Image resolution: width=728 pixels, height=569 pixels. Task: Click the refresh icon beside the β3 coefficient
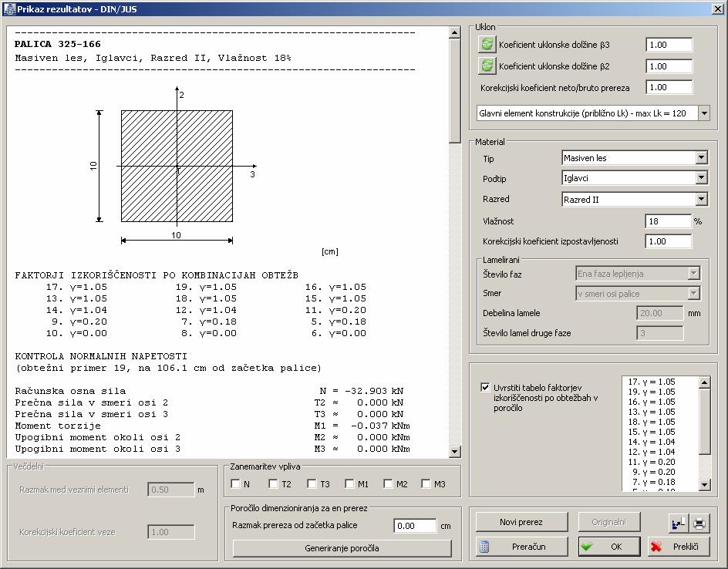point(487,45)
